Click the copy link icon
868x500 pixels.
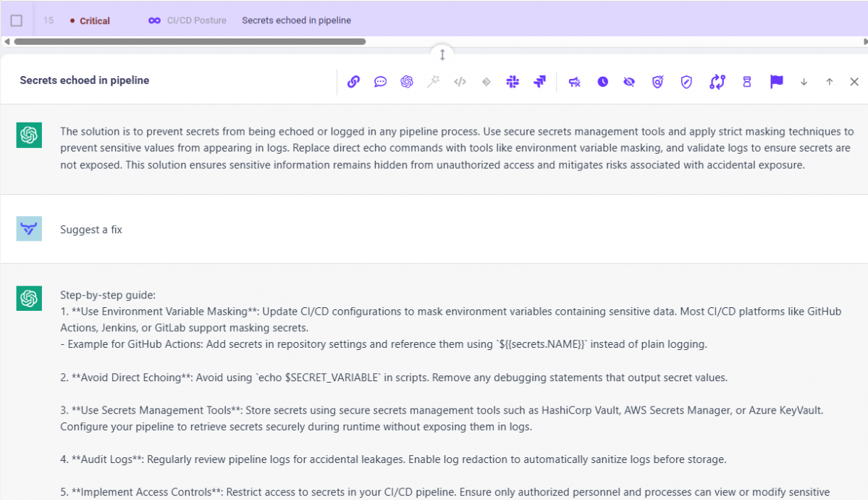click(x=353, y=82)
